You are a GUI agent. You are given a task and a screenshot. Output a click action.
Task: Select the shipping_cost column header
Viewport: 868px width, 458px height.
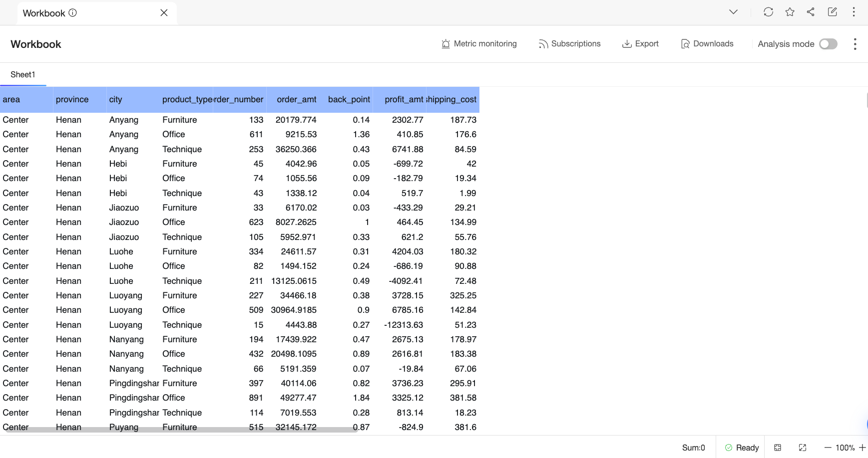(453, 99)
